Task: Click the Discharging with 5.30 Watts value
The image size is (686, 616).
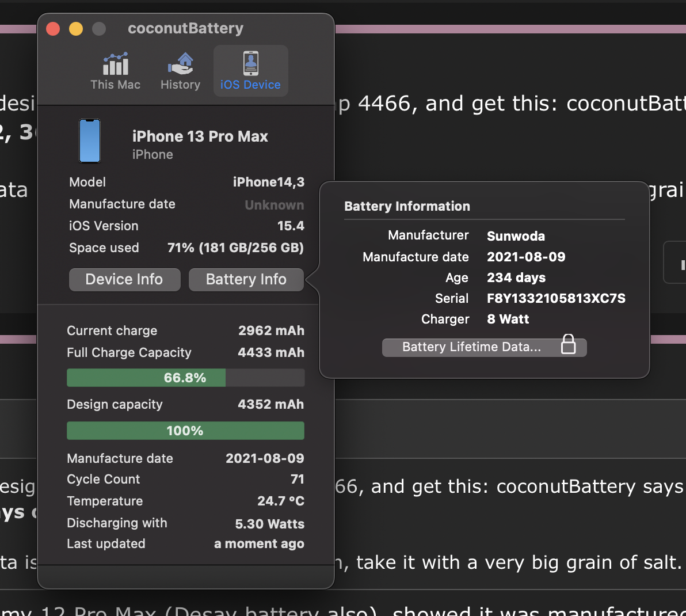Action: coord(269,524)
